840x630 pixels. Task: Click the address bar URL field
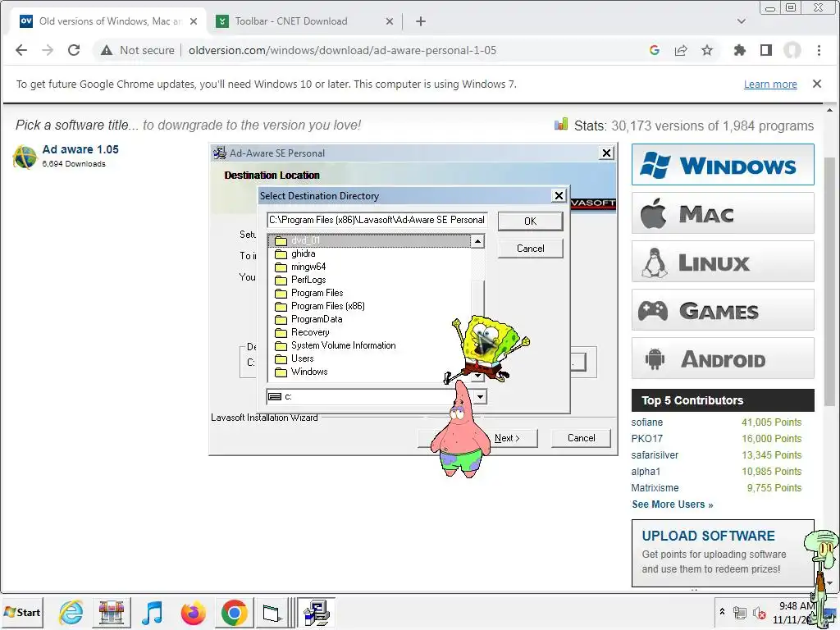coord(342,50)
